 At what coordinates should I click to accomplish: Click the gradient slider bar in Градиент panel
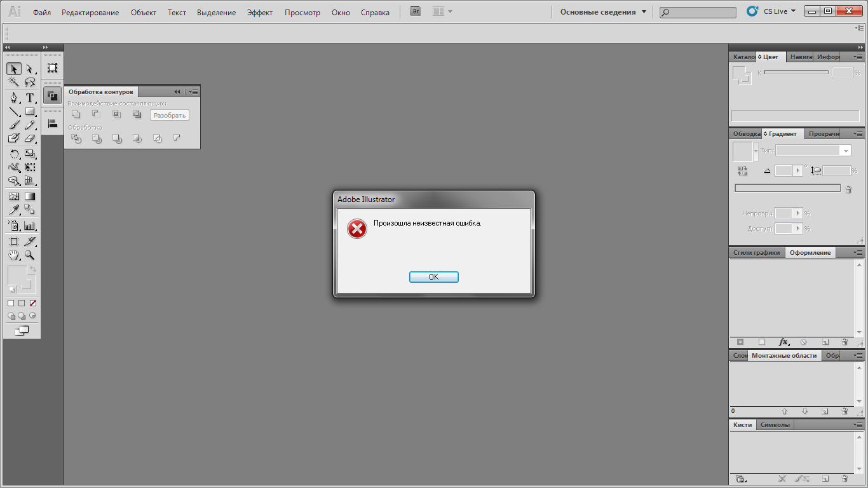(x=787, y=188)
